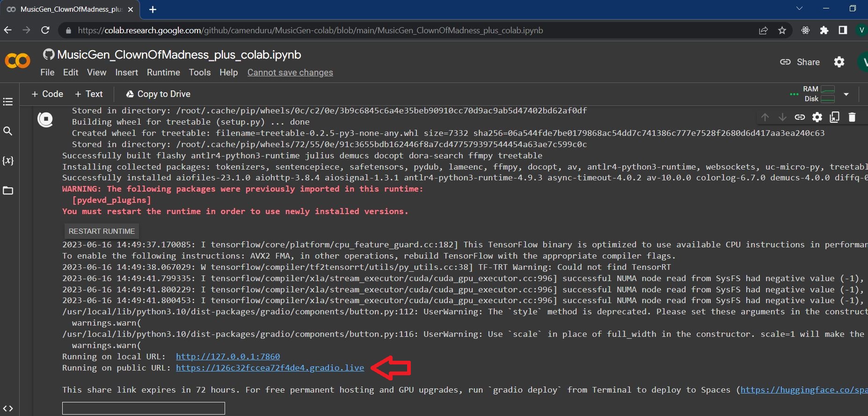The width and height of the screenshot is (868, 416).
Task: Open new browser tab
Action: pyautogui.click(x=153, y=9)
